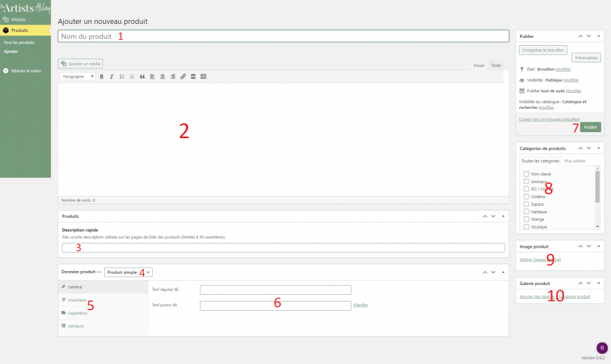Insert a link with the chain icon
Viewport: 611px width, 364px height.
[x=183, y=77]
